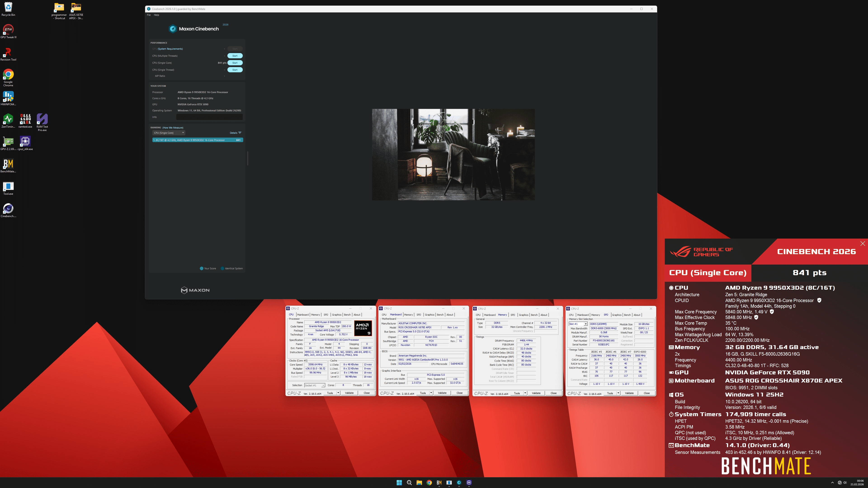Switch to Bench tab in CPU-Z Memory window
Screen dimensions: 868x488
tap(534, 315)
